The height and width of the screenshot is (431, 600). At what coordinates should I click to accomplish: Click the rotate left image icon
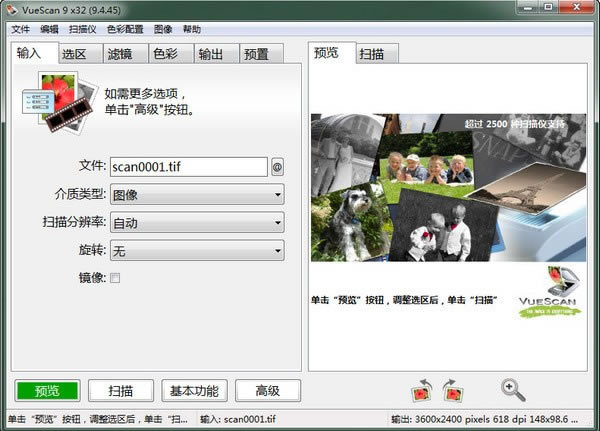pyautogui.click(x=422, y=389)
